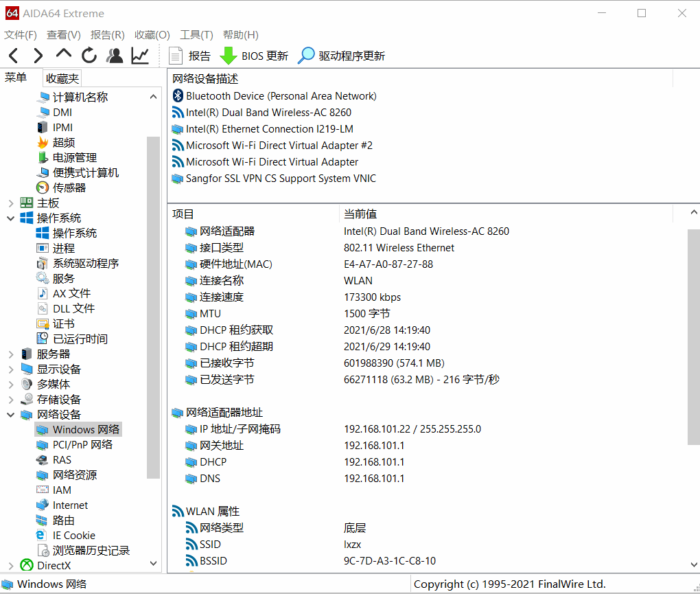Image resolution: width=700 pixels, height=594 pixels.
Task: Open the graph chart toolbar icon
Action: (140, 56)
